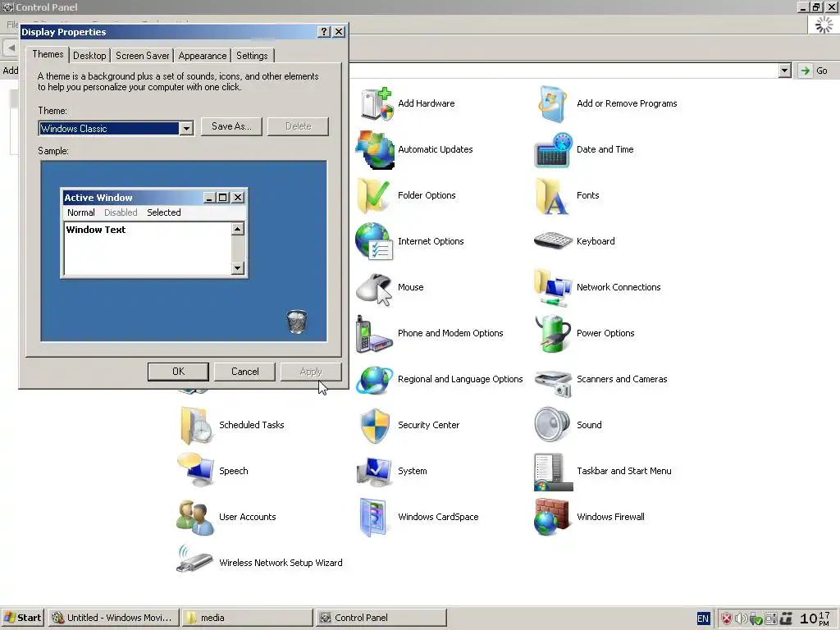The width and height of the screenshot is (840, 630).
Task: Open the Theme dropdown arrow
Action: [x=186, y=129]
